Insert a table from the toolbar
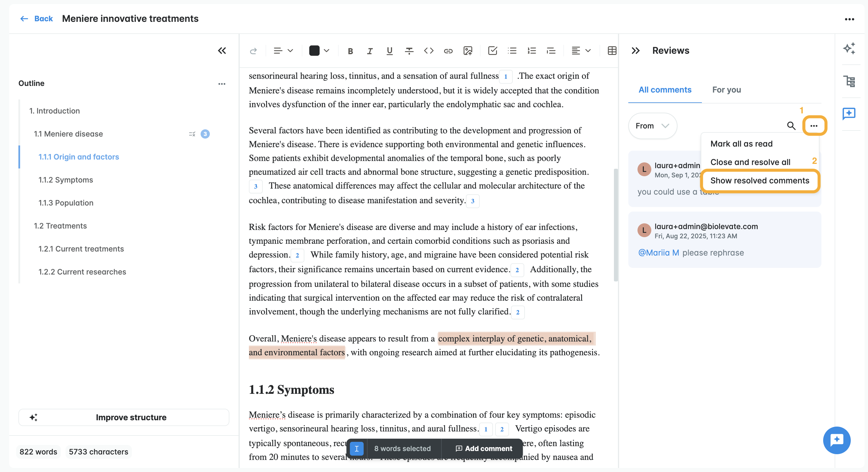 click(612, 51)
